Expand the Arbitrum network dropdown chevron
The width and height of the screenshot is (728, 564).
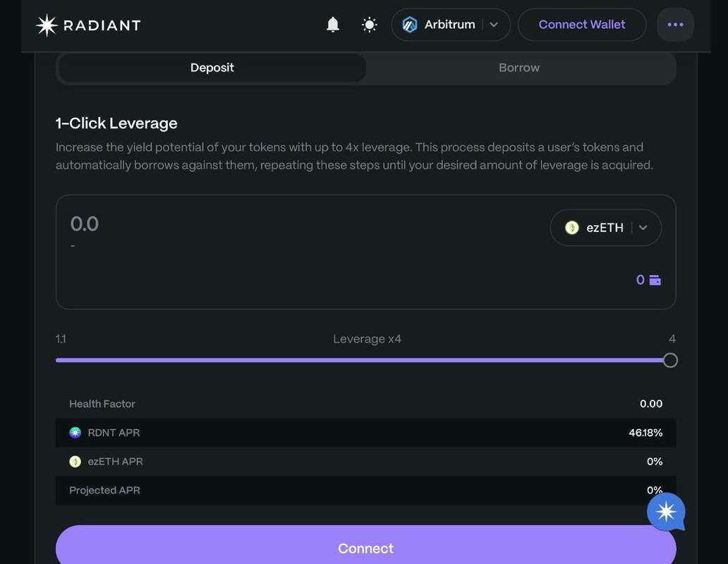(494, 25)
